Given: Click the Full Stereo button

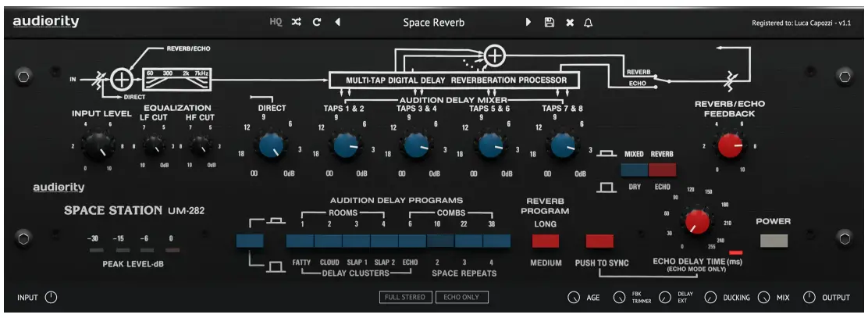Looking at the screenshot, I should pyautogui.click(x=407, y=298).
